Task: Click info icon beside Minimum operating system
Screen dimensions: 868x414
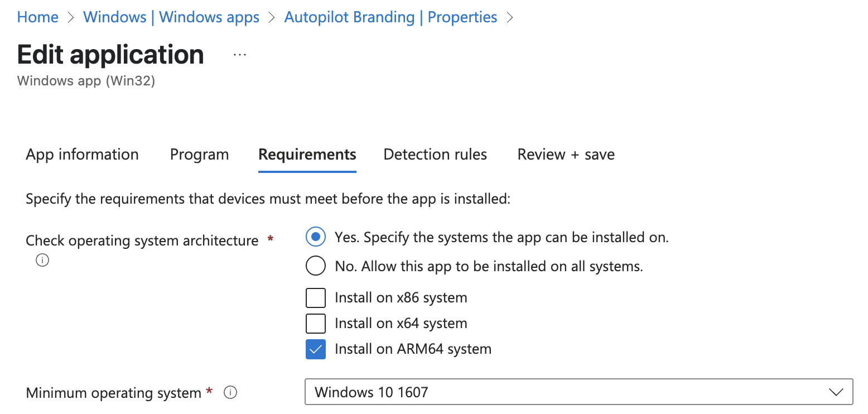Action: coord(230,393)
